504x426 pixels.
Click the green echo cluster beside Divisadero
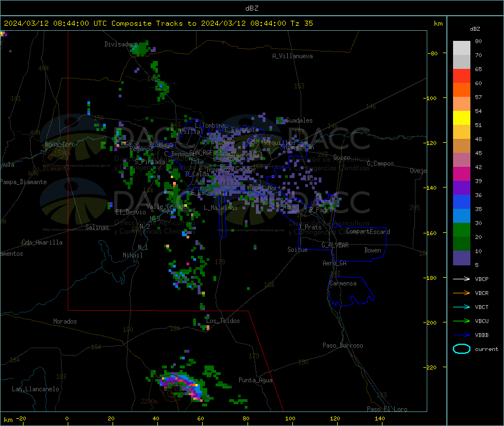pos(141,48)
